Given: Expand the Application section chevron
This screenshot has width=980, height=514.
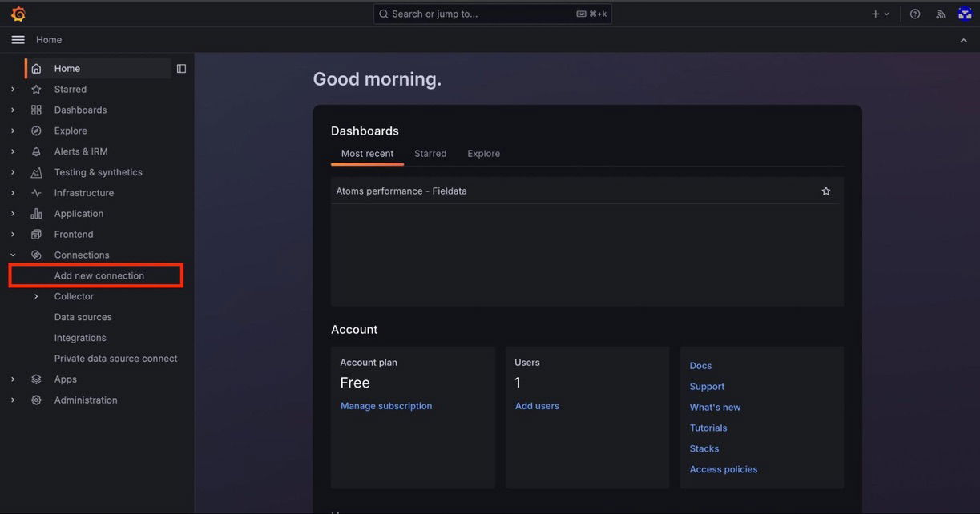Looking at the screenshot, I should click(13, 214).
